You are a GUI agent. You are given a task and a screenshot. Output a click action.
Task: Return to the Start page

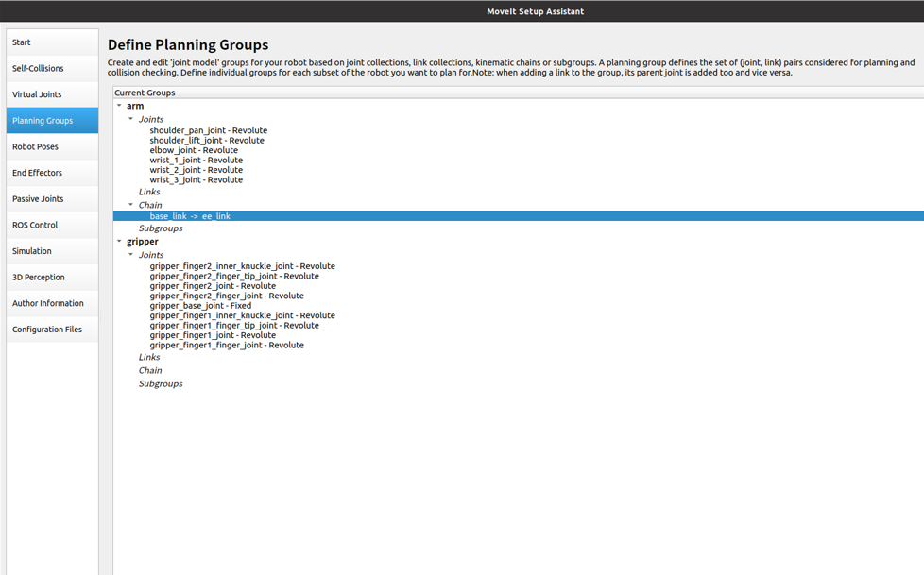coord(24,42)
